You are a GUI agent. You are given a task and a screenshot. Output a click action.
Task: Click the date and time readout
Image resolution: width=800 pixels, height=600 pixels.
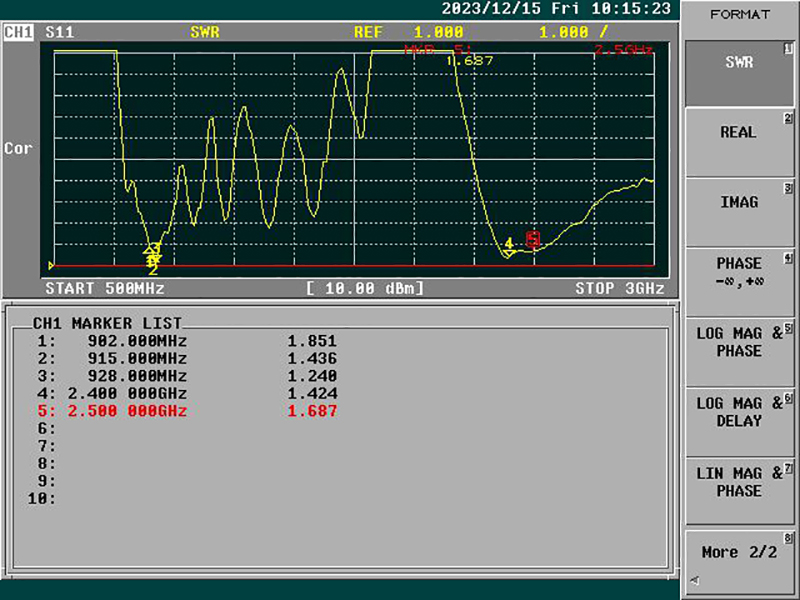point(556,9)
